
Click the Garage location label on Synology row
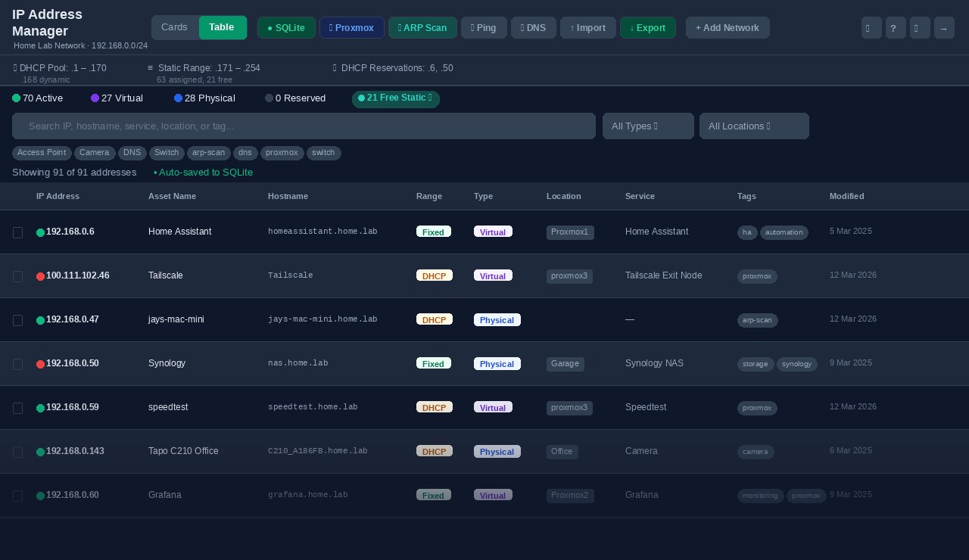(565, 364)
